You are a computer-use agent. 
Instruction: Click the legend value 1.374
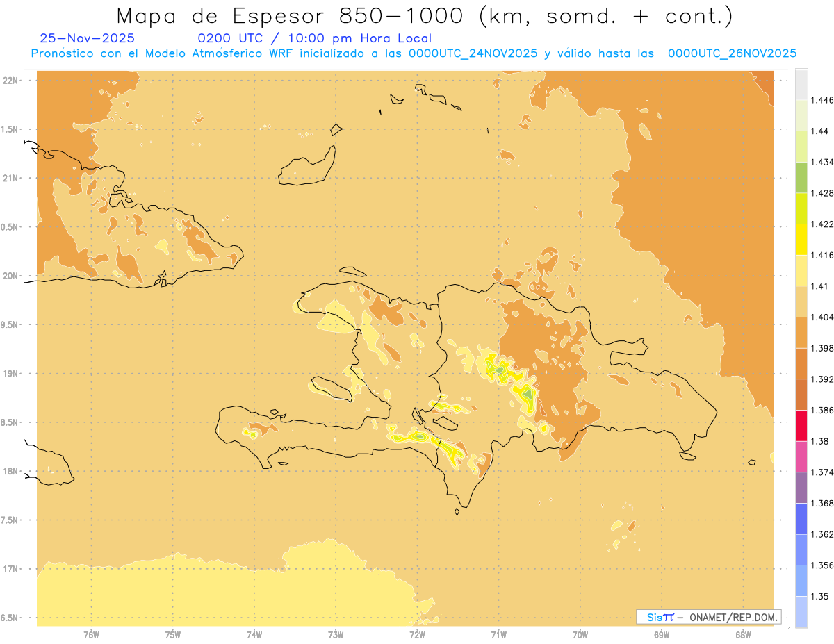822,472
